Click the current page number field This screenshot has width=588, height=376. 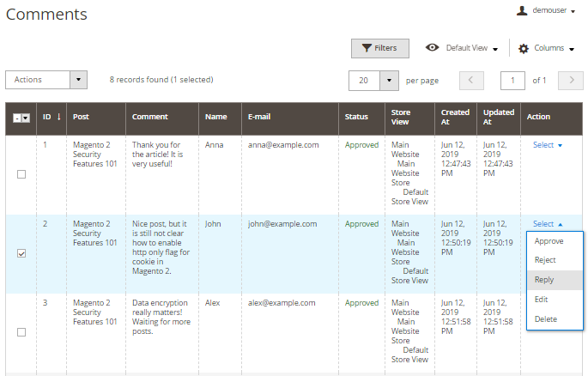(512, 81)
